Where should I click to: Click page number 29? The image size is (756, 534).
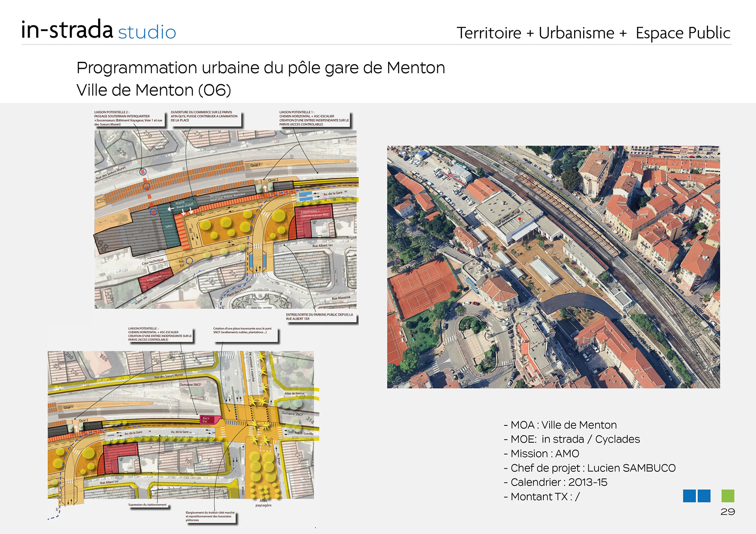click(727, 512)
